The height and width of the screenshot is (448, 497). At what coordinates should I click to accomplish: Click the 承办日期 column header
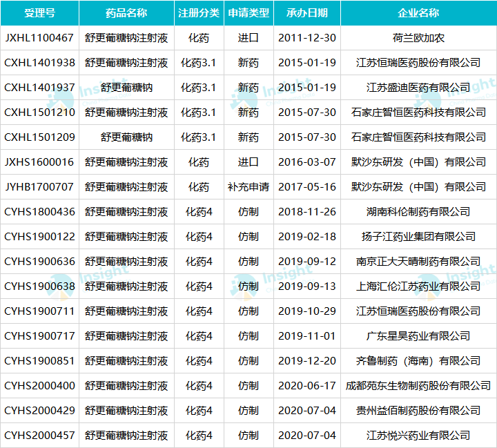pos(306,13)
